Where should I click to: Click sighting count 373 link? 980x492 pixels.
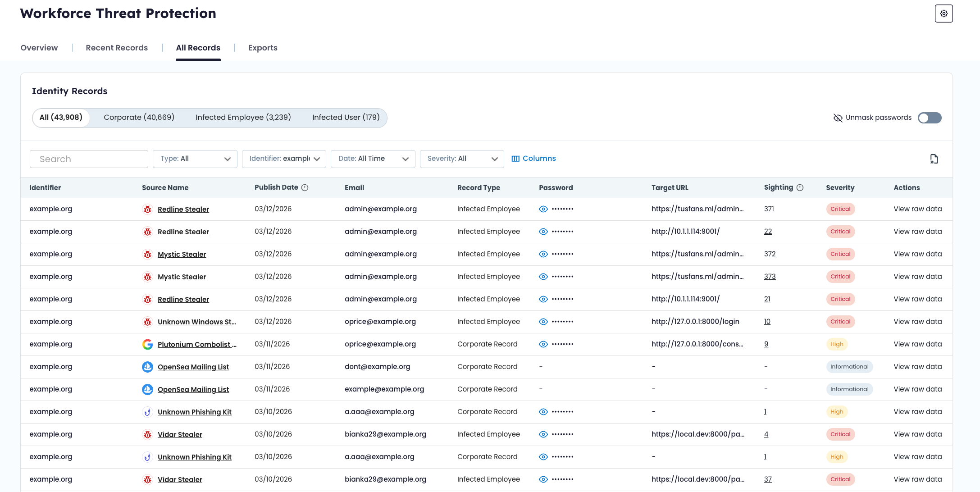pos(770,277)
